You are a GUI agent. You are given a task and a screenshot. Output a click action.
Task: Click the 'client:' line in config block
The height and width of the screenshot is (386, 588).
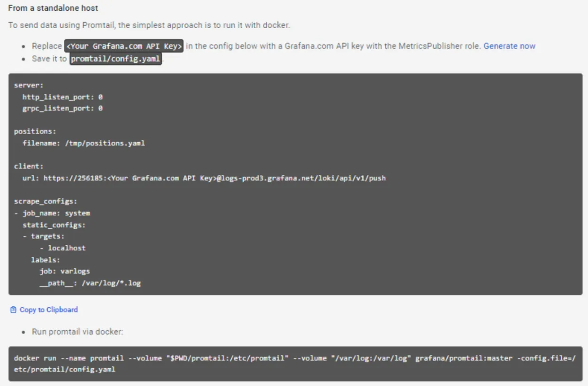(x=29, y=167)
